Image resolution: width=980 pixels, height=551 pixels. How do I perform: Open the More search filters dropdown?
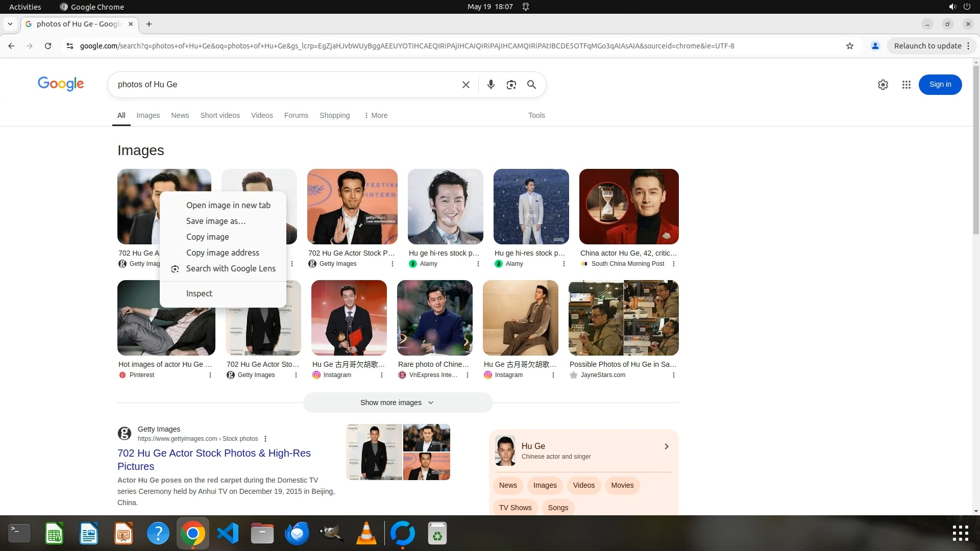(376, 115)
